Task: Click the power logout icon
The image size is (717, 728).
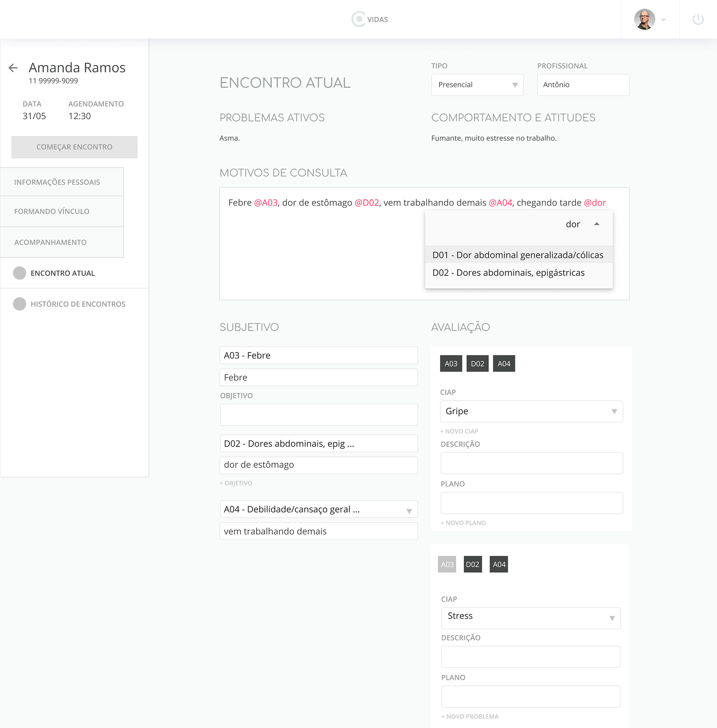Action: point(698,19)
